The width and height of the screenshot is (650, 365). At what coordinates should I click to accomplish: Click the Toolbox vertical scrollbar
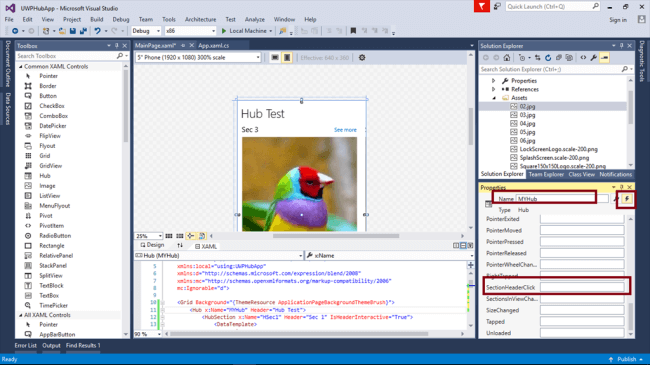[x=126, y=106]
